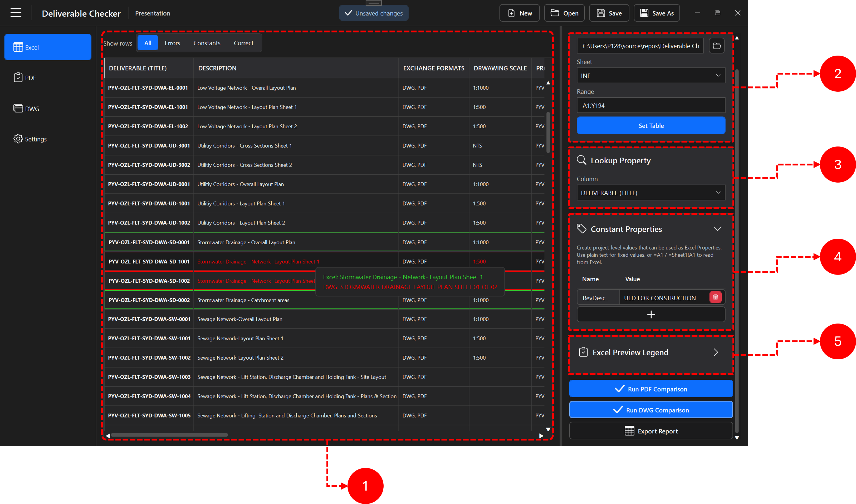Click the DRWAWING SCALE column header
This screenshot has height=504, width=856.
(x=500, y=68)
